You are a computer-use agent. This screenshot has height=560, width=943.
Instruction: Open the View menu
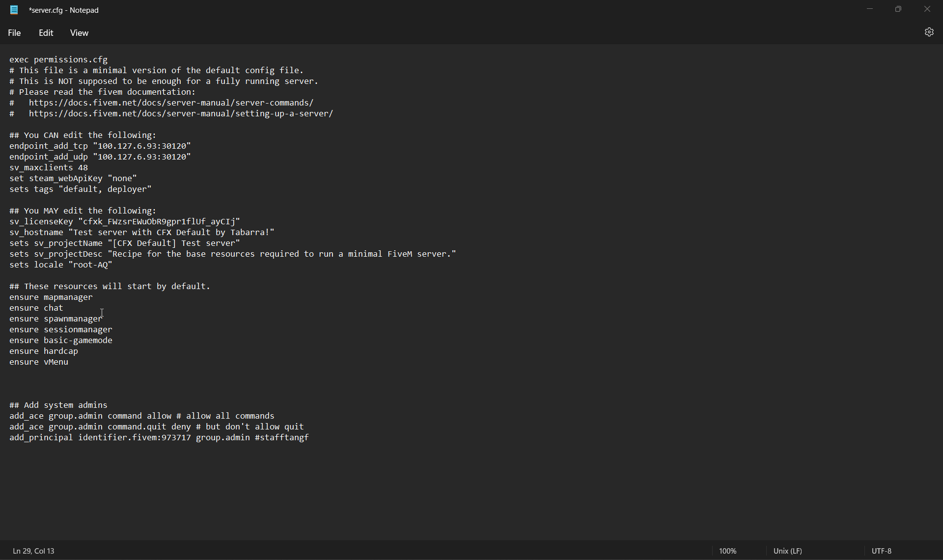[x=79, y=32]
